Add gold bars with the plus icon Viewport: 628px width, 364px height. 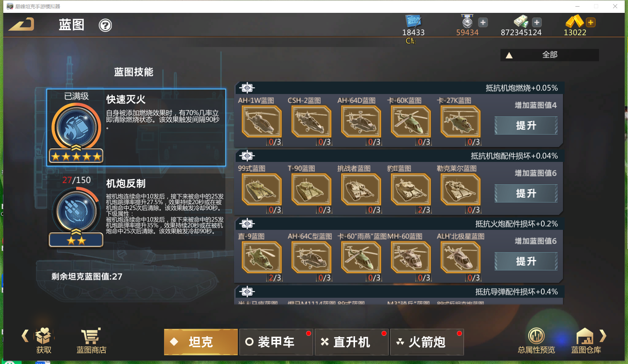[x=591, y=22]
